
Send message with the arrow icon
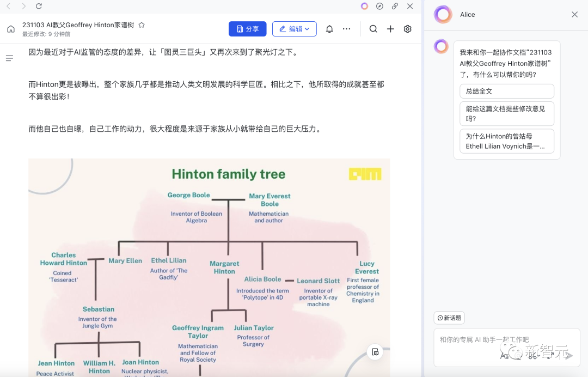tap(569, 355)
